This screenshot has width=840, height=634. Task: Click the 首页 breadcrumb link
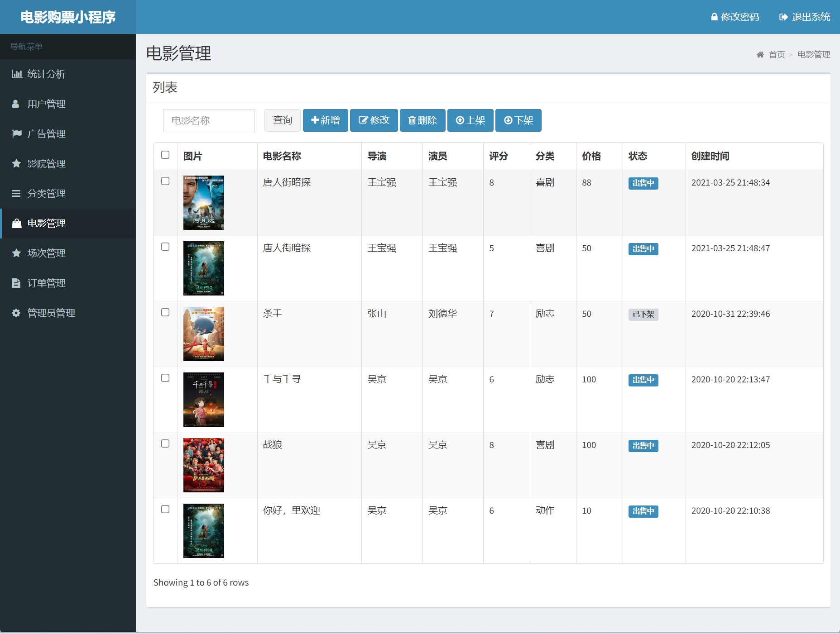(777, 54)
